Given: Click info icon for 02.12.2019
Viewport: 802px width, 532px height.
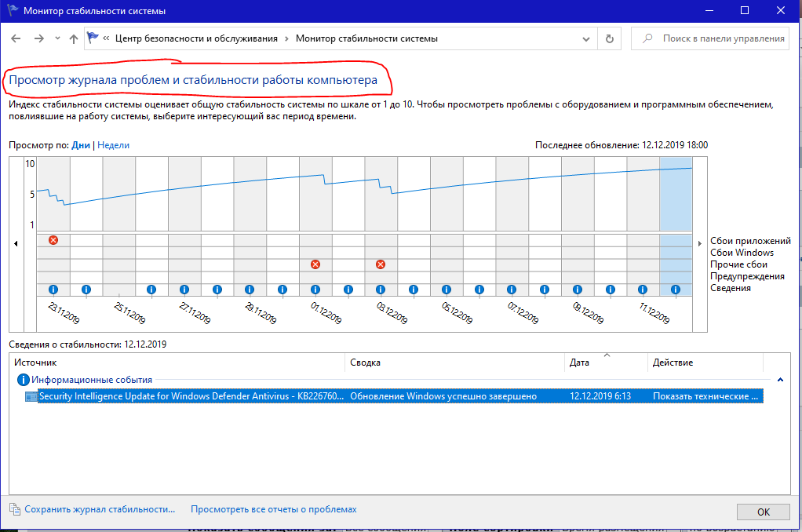Looking at the screenshot, I should (348, 290).
